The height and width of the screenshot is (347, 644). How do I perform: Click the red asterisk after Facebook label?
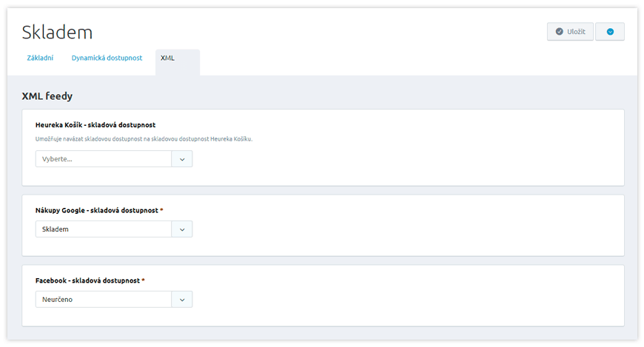pos(143,280)
